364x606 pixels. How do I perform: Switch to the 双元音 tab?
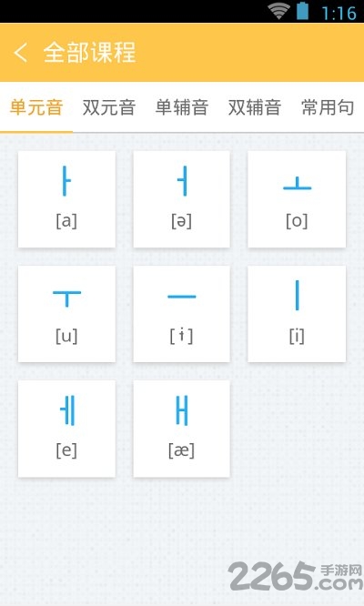pyautogui.click(x=109, y=107)
